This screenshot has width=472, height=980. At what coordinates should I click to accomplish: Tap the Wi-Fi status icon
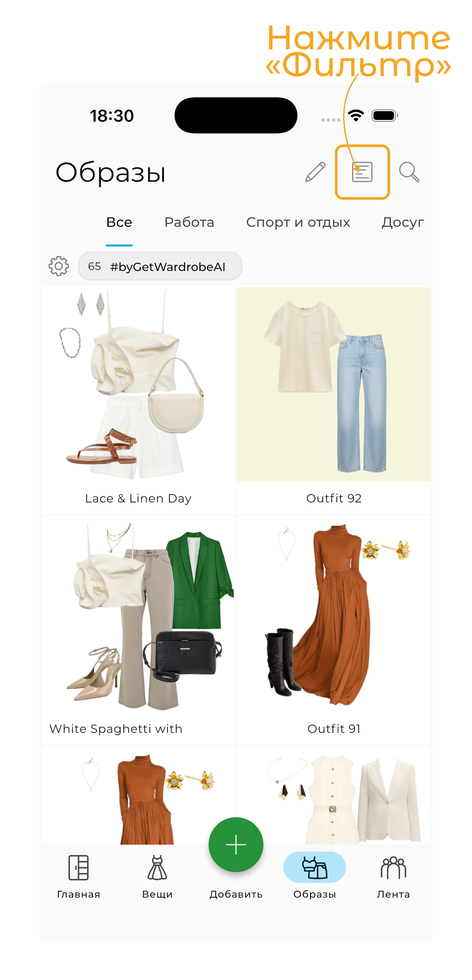click(356, 115)
